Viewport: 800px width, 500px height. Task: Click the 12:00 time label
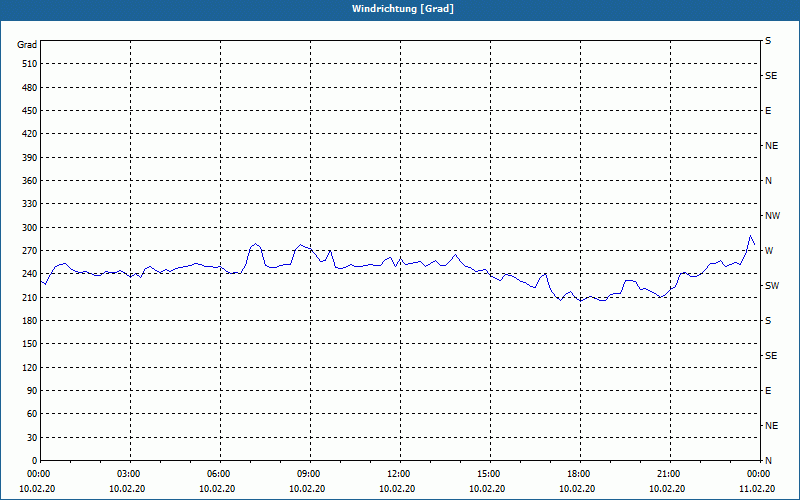(397, 474)
